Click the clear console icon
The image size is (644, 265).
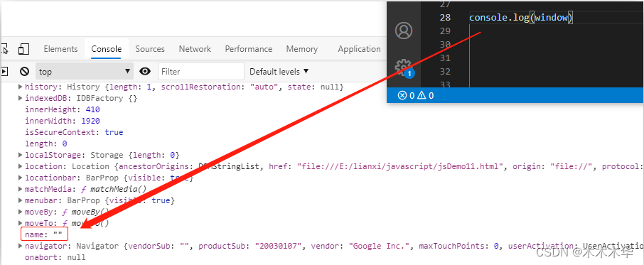25,71
